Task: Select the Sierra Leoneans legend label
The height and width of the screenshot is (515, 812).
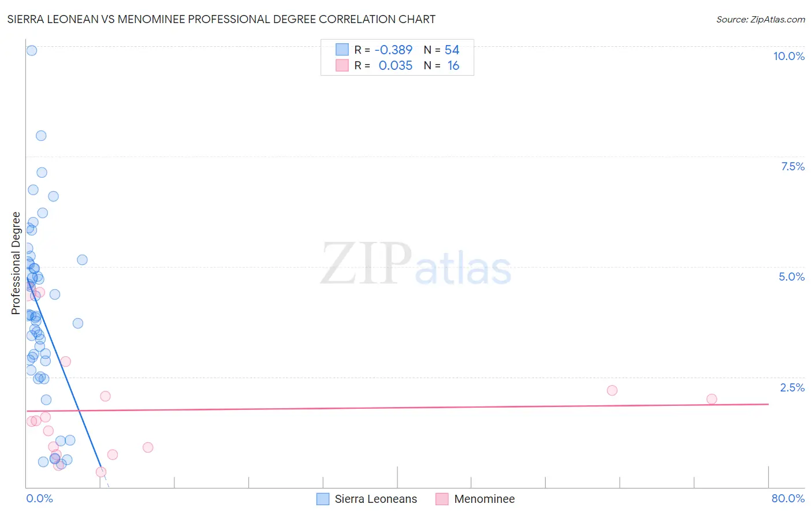Action: point(376,499)
